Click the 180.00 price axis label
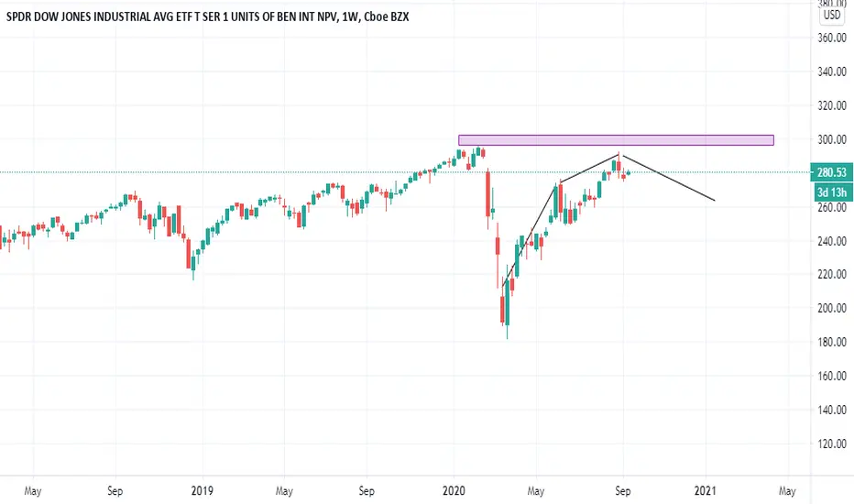This screenshot has width=854, height=504. coord(832,342)
